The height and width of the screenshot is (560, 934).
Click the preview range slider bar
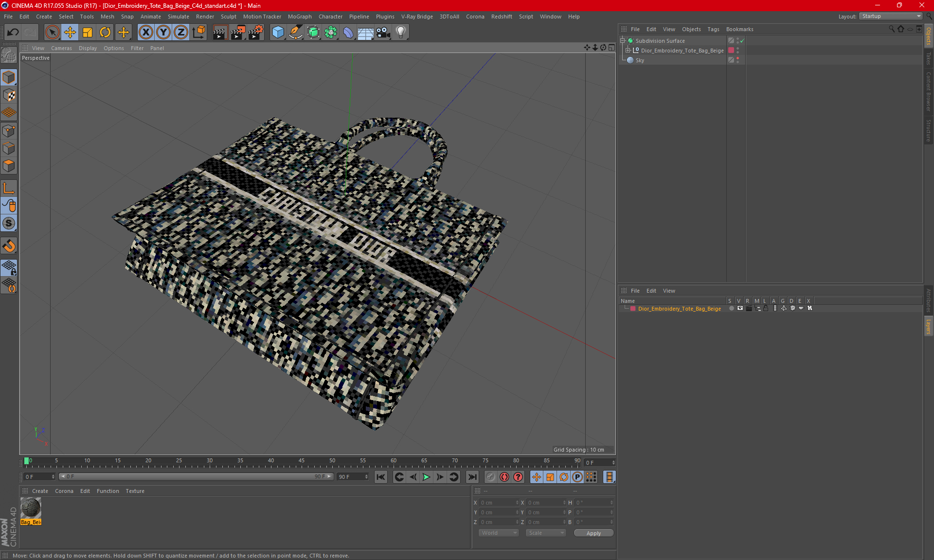(x=196, y=476)
